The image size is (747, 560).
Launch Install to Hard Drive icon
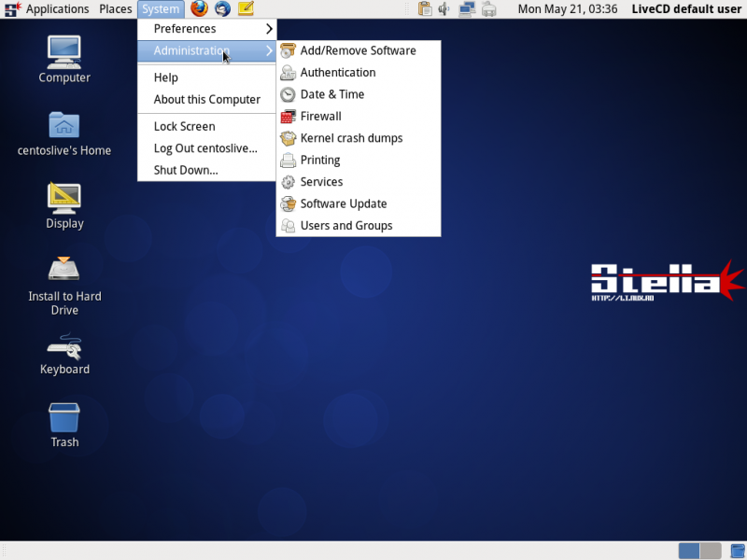tap(64, 286)
